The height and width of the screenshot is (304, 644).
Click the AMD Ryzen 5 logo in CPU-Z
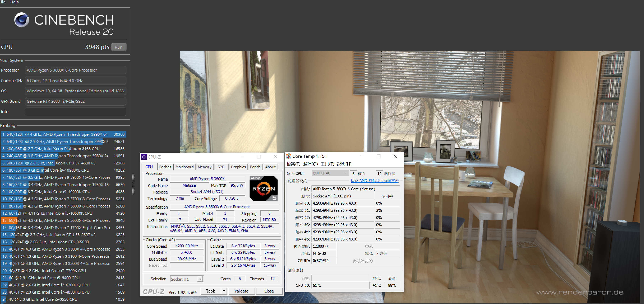coord(264,188)
